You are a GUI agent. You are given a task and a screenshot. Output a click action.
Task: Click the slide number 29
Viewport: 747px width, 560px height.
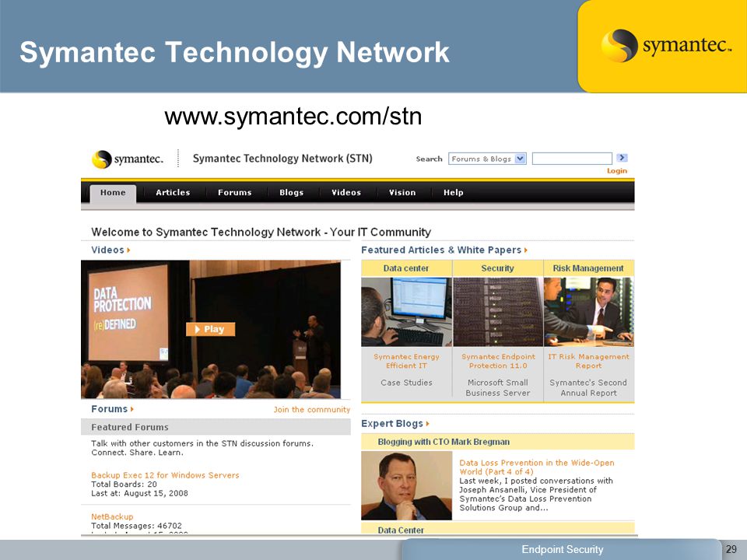tap(731, 549)
